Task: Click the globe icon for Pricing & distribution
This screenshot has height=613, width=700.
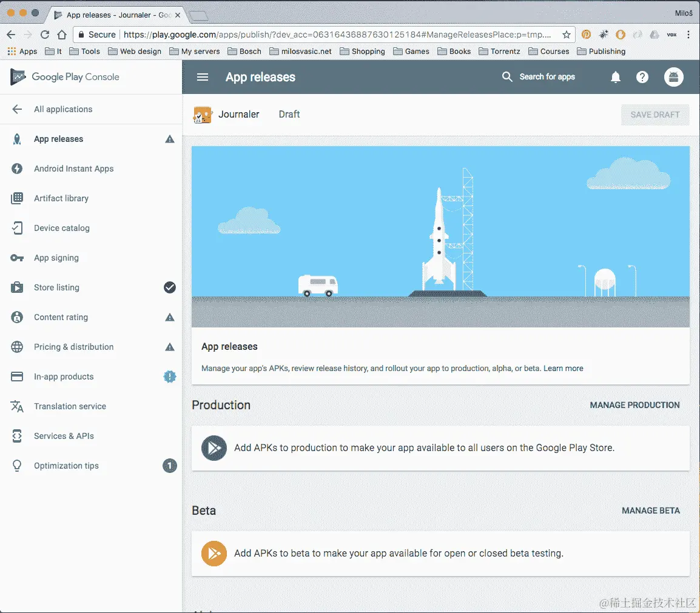Action: click(x=17, y=347)
